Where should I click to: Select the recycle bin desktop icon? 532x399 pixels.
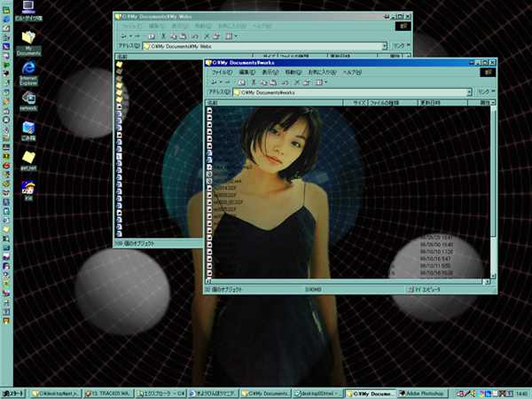point(28,130)
